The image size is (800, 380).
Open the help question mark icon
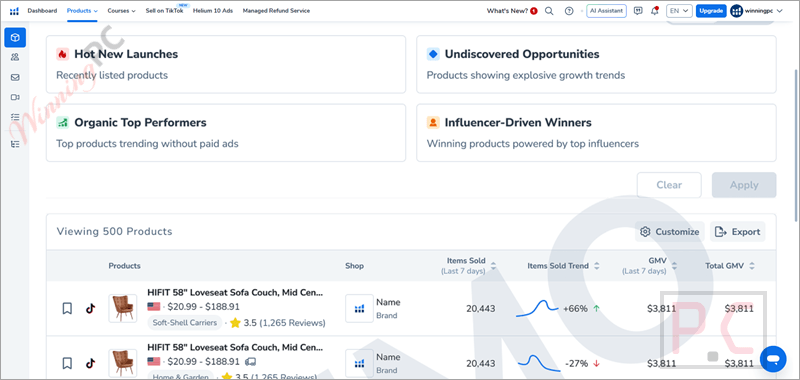pos(569,11)
